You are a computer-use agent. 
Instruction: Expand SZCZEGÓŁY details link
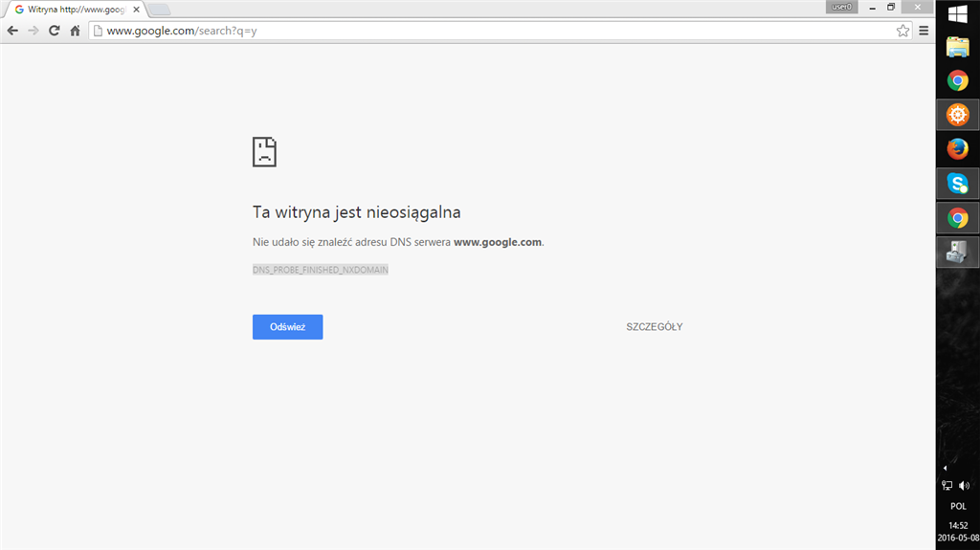click(655, 327)
